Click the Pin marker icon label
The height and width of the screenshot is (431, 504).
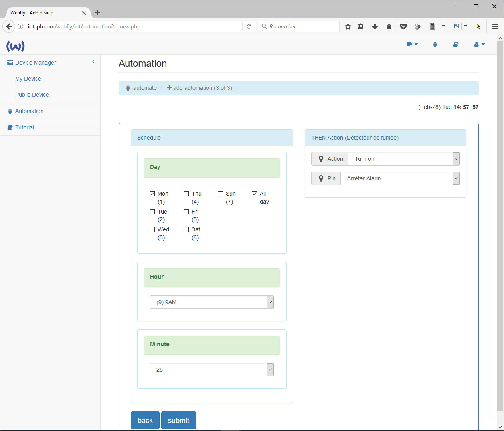point(326,178)
